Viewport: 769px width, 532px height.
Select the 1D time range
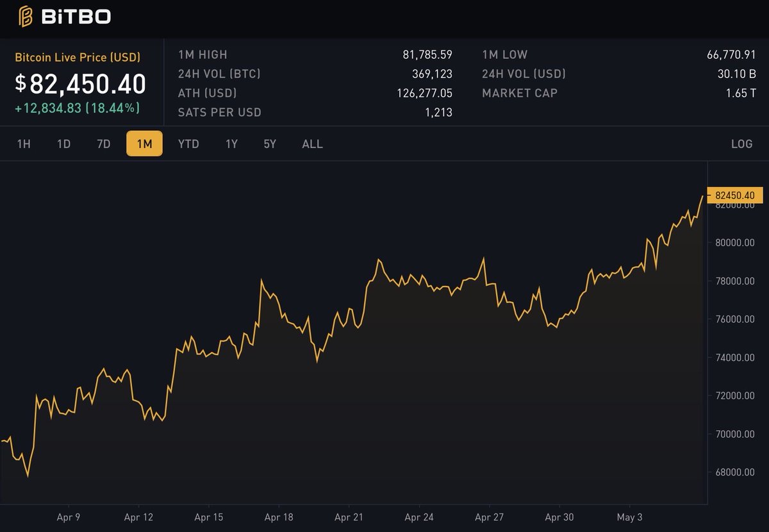click(x=63, y=144)
